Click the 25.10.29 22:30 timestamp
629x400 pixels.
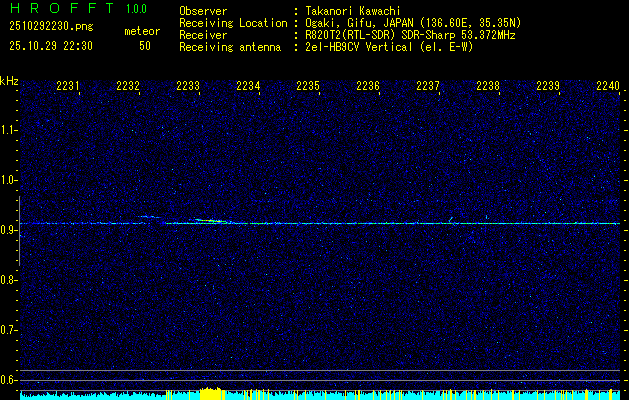pyautogui.click(x=50, y=46)
